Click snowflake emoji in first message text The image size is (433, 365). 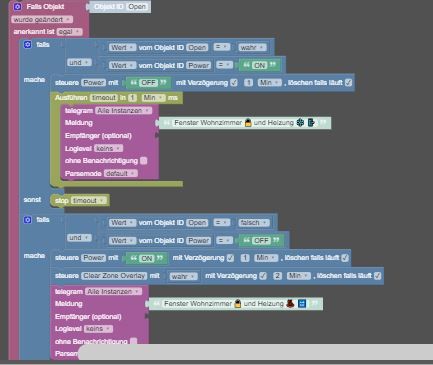(x=300, y=123)
